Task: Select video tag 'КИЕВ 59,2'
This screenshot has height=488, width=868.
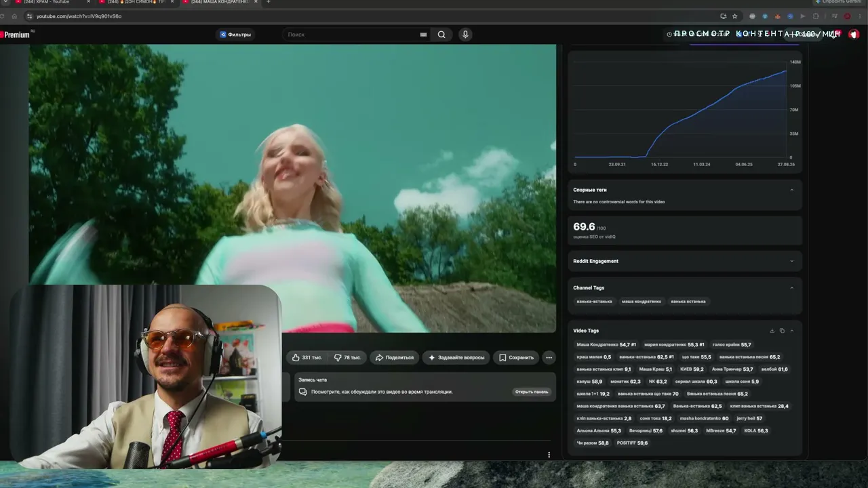Action: coord(692,369)
